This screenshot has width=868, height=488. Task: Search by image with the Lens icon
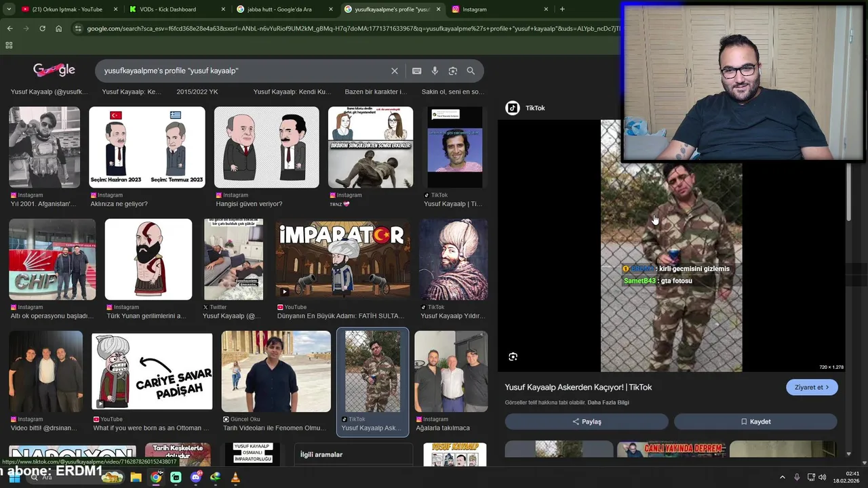click(452, 70)
